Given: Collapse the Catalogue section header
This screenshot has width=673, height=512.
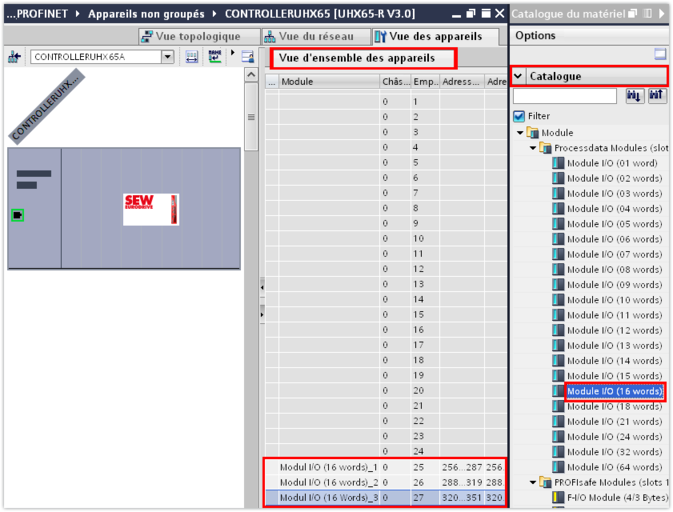Looking at the screenshot, I should 519,76.
